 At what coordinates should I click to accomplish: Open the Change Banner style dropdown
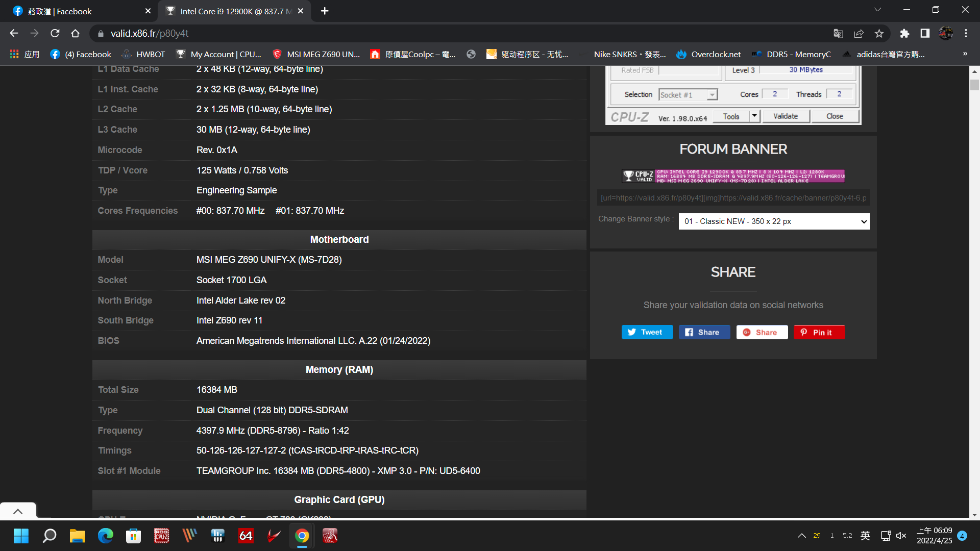774,221
